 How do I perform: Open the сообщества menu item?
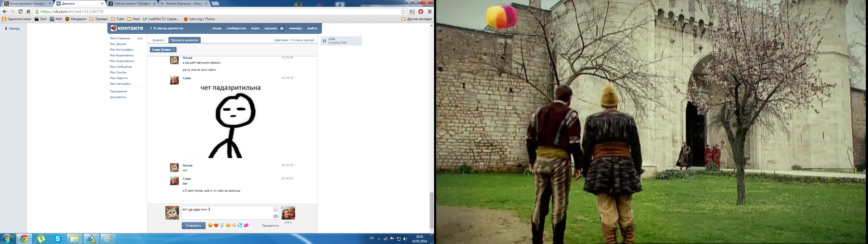pos(236,28)
